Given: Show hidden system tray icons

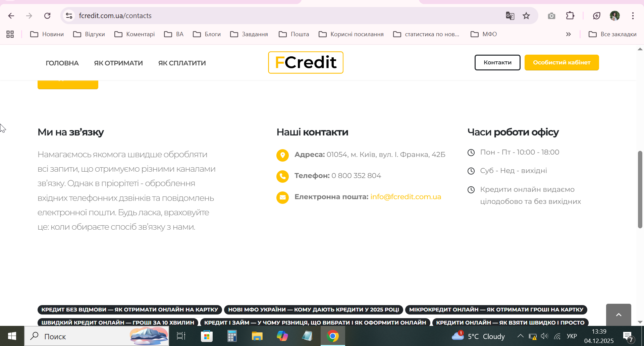Looking at the screenshot, I should tap(520, 336).
